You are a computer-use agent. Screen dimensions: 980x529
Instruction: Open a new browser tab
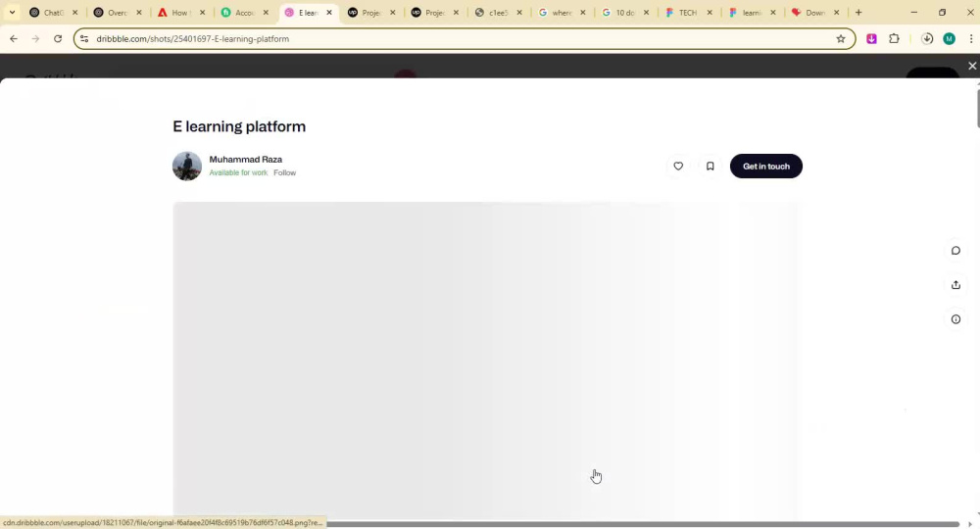click(x=858, y=13)
